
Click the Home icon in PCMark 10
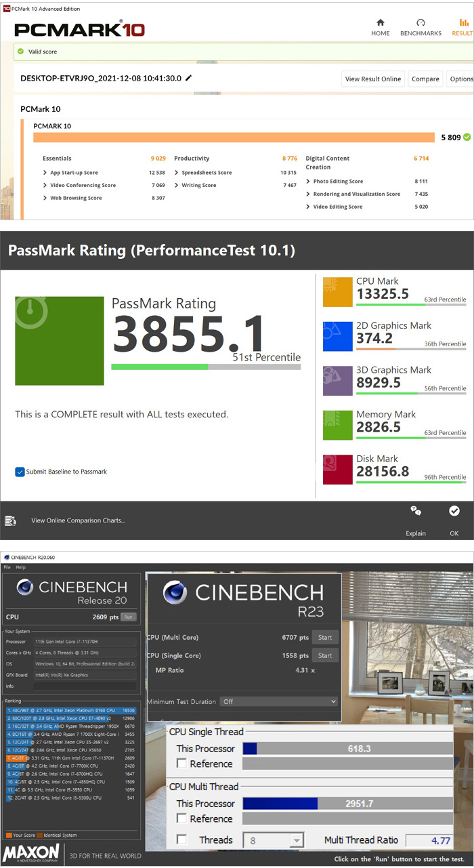point(380,23)
